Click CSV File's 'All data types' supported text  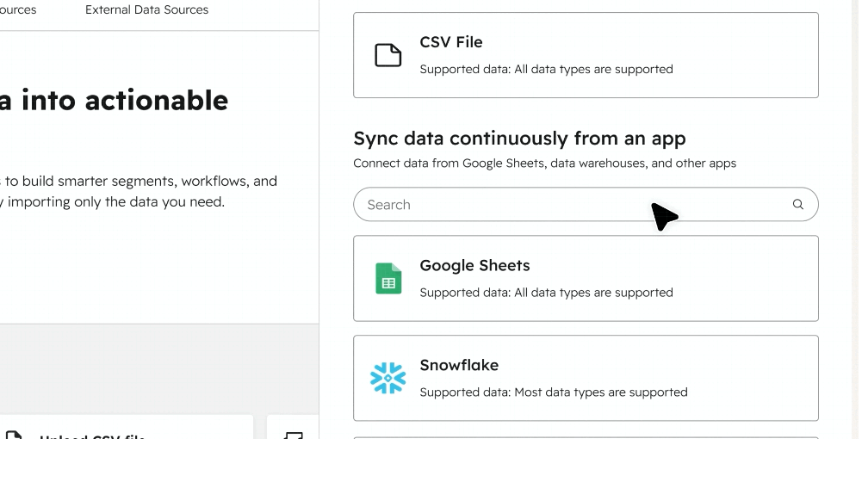tap(546, 69)
